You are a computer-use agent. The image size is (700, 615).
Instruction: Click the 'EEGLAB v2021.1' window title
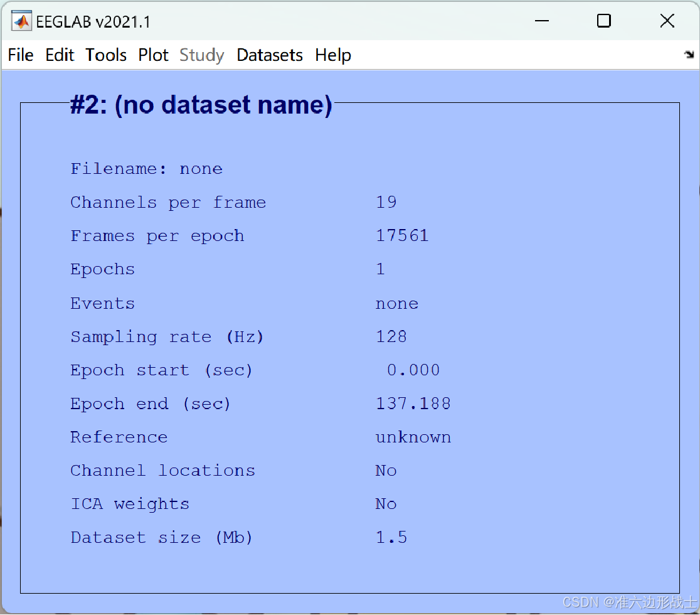93,22
